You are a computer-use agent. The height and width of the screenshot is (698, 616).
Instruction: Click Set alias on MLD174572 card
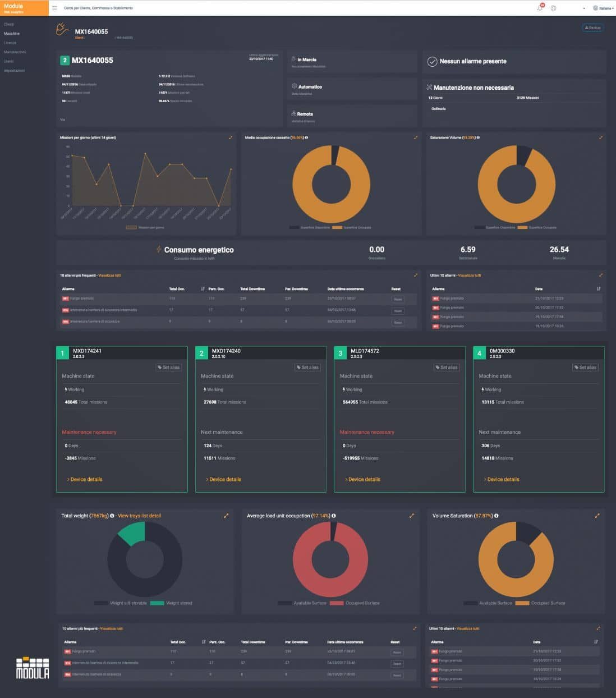point(446,368)
